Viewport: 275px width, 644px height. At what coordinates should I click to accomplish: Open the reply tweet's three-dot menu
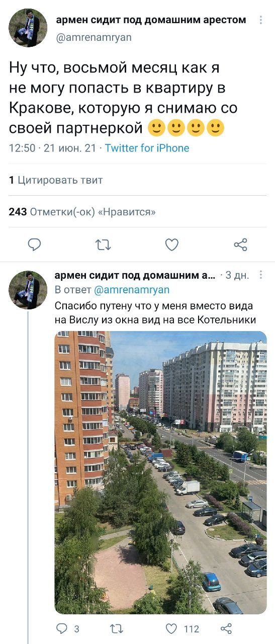click(260, 275)
